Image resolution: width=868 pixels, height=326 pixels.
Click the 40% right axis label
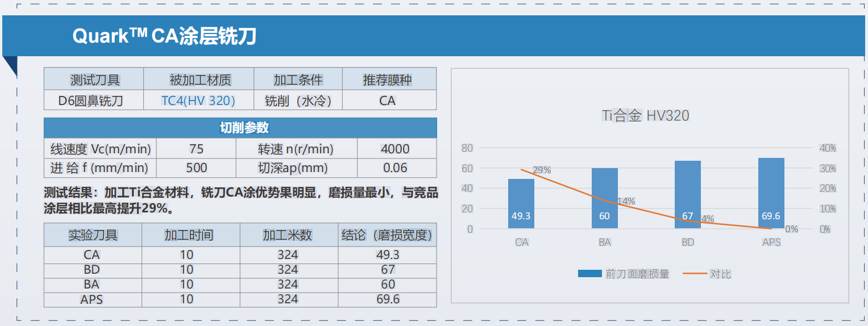828,148
